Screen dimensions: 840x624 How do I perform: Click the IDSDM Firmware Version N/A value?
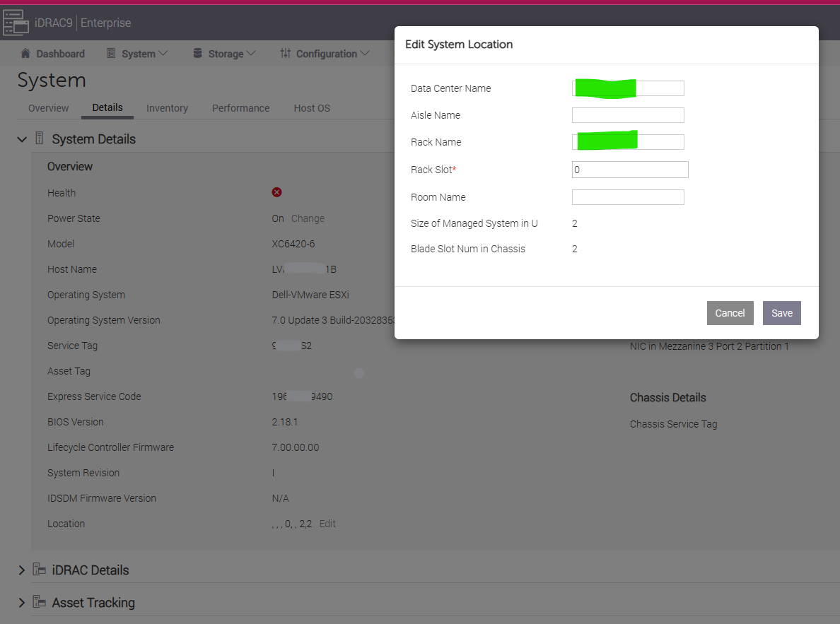[x=280, y=498]
